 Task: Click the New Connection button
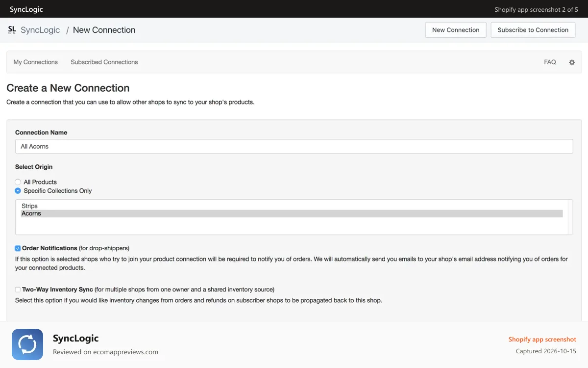[456, 30]
